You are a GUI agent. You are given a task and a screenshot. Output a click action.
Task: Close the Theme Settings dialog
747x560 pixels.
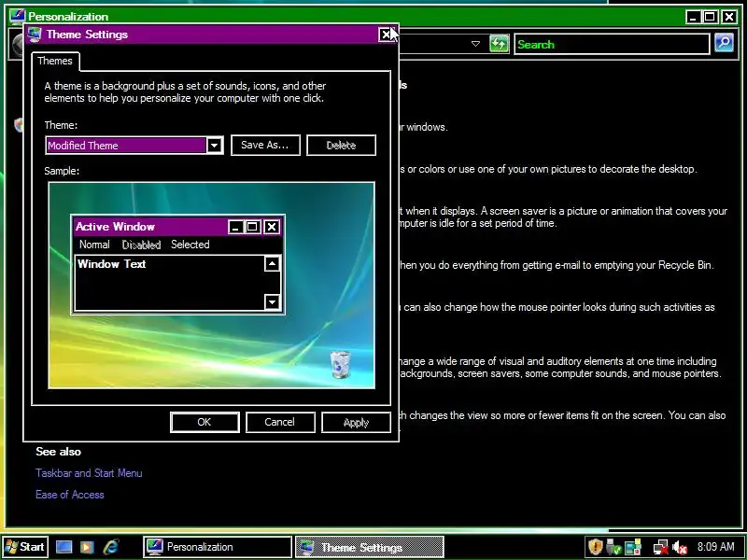(x=386, y=35)
